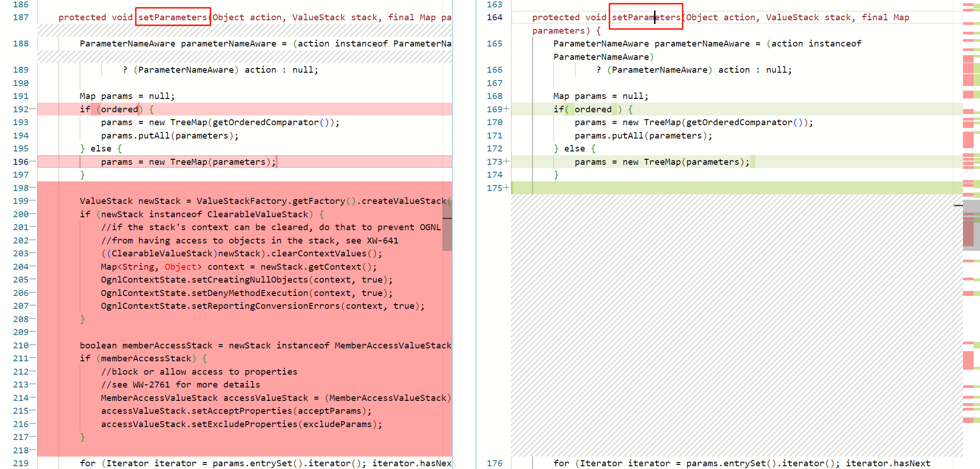Click the wrapped "parameters) {" text in right pane
Viewport: 980px width, 469px height.
pos(566,30)
